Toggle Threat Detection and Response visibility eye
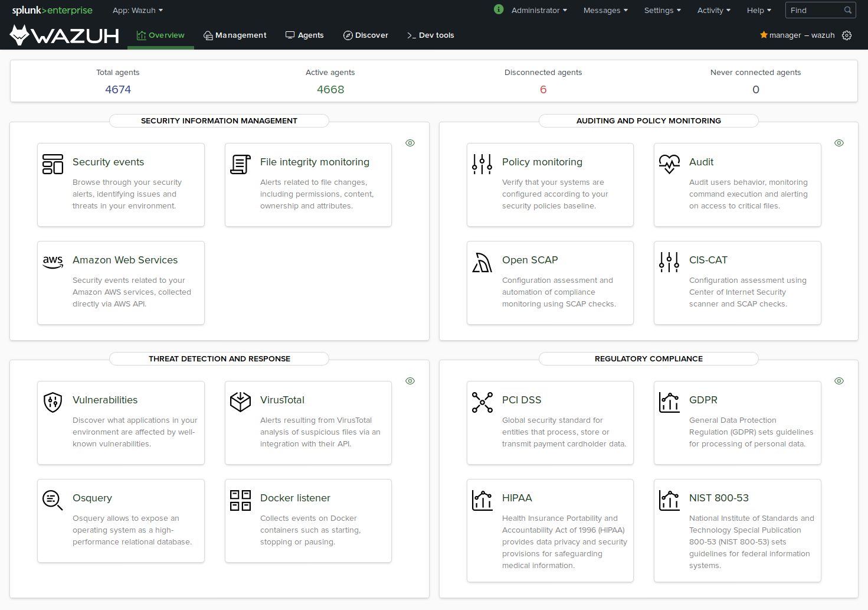Image resolution: width=868 pixels, height=610 pixels. 410,381
